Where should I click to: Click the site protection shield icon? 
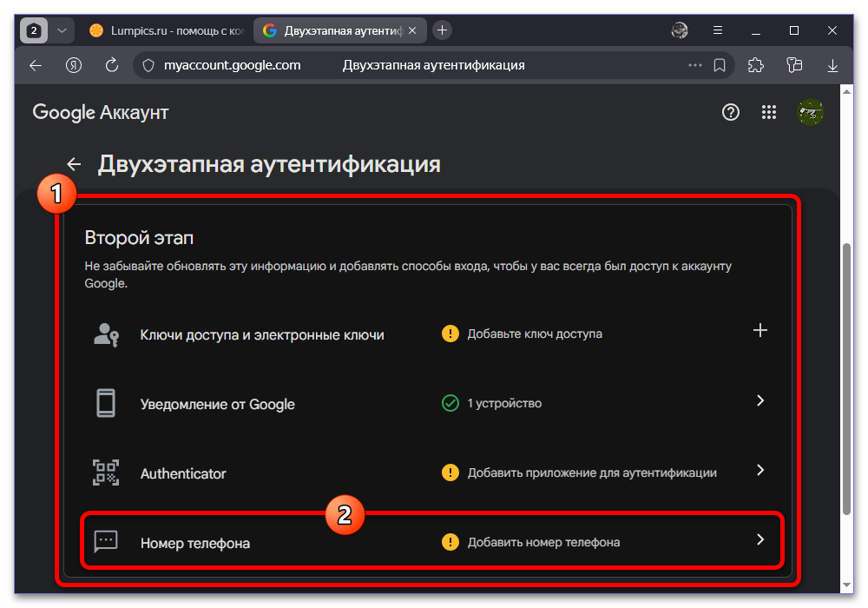[x=148, y=65]
